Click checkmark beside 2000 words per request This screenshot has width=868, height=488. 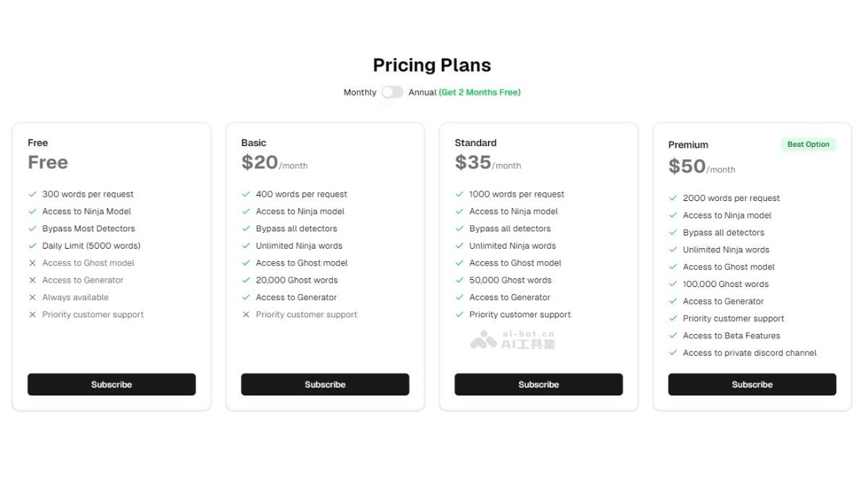673,198
